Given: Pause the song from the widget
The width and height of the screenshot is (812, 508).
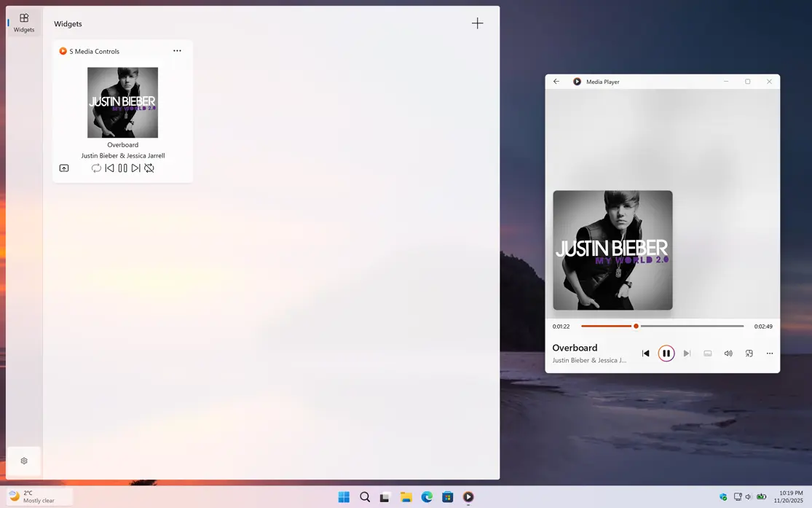Looking at the screenshot, I should (122, 168).
